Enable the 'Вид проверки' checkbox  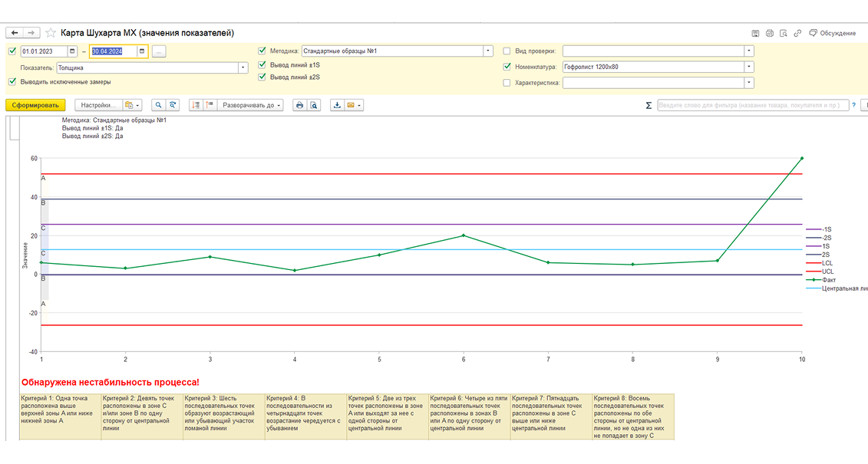click(507, 51)
